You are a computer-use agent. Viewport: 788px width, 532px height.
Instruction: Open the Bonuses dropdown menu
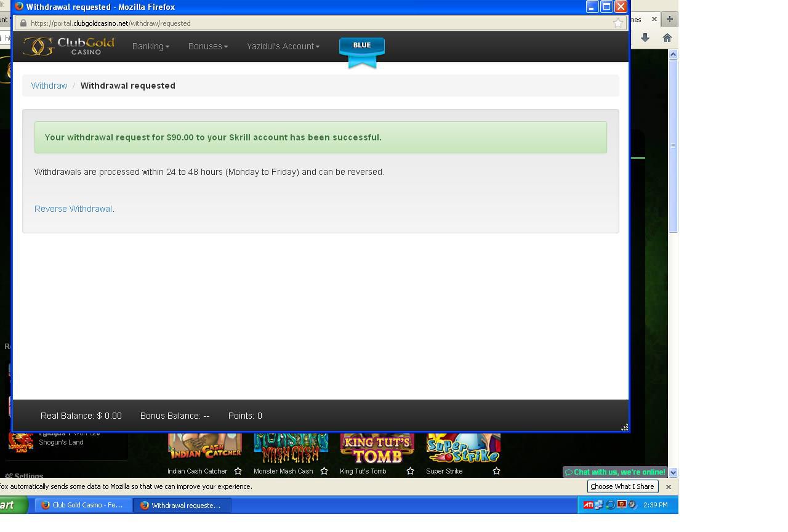coord(207,46)
